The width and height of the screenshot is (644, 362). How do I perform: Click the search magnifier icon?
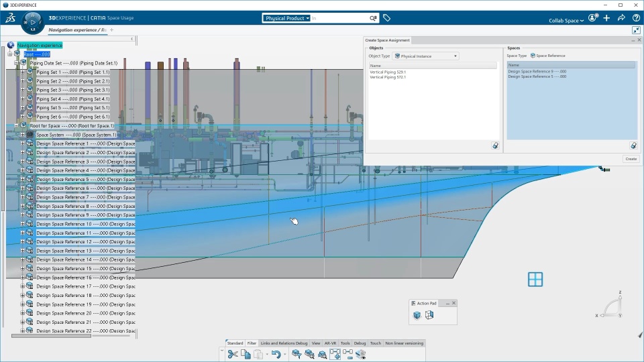373,18
